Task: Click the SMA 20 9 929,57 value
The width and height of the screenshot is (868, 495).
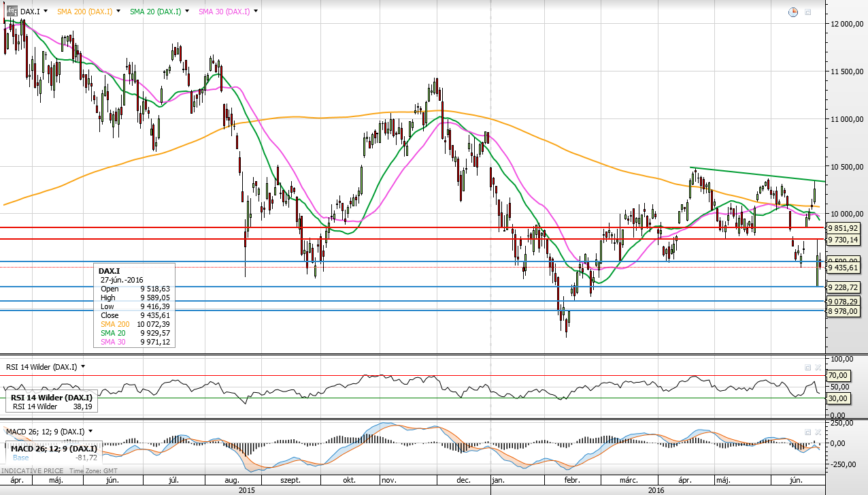Action: 155,333
